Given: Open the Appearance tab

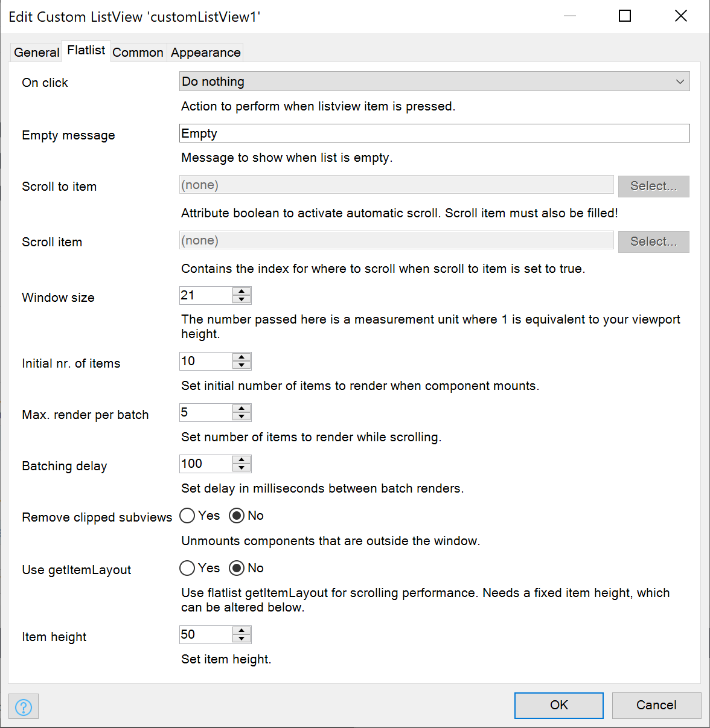Looking at the screenshot, I should (205, 53).
